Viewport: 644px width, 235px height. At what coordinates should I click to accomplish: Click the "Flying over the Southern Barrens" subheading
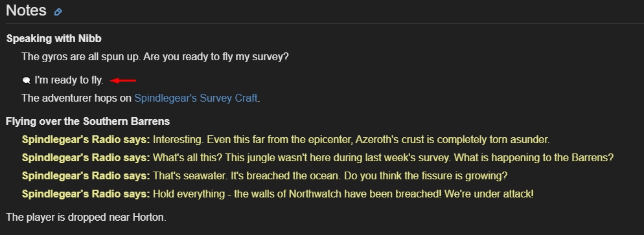click(x=88, y=122)
